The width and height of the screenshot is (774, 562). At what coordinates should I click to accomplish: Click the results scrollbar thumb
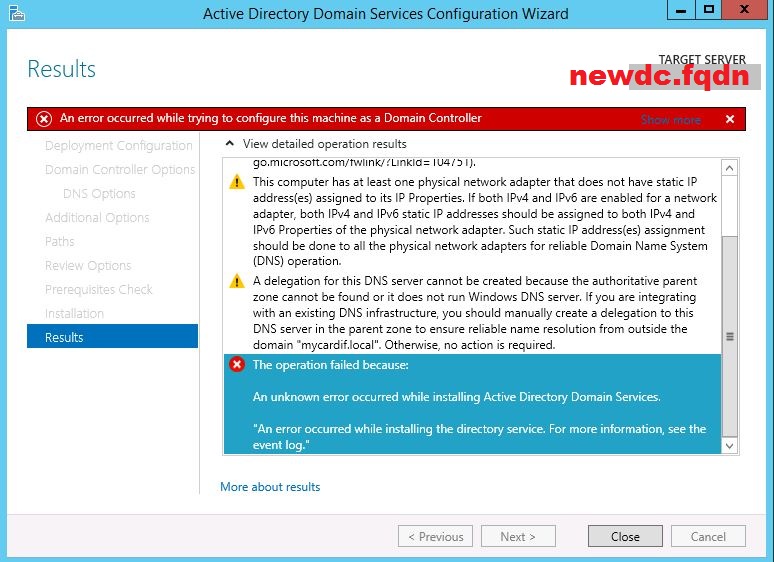coord(729,336)
